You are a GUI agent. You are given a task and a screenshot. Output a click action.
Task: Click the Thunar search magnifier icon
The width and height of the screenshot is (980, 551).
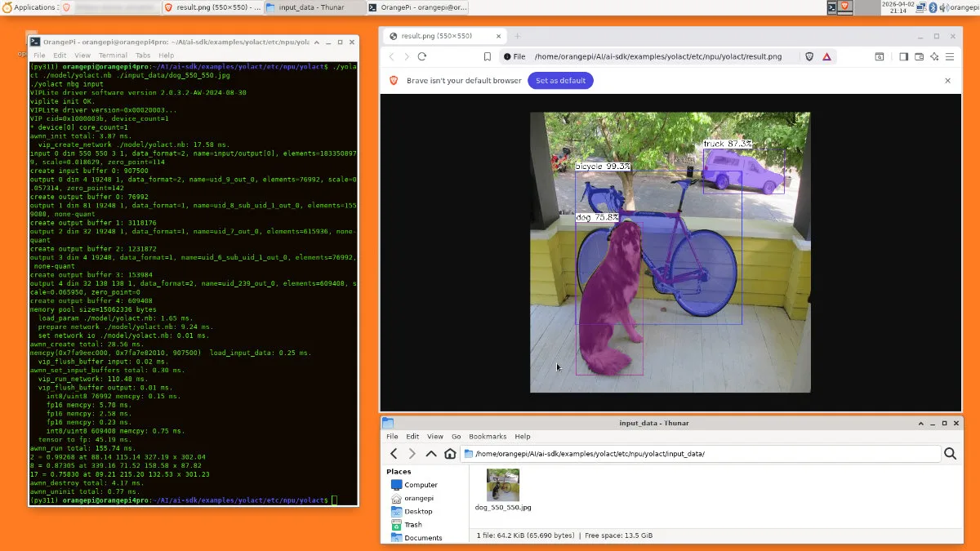click(950, 454)
